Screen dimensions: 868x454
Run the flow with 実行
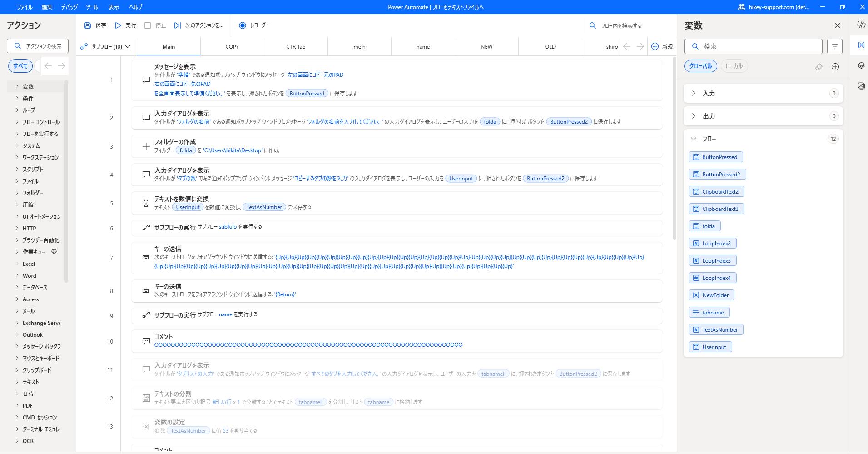pyautogui.click(x=126, y=25)
